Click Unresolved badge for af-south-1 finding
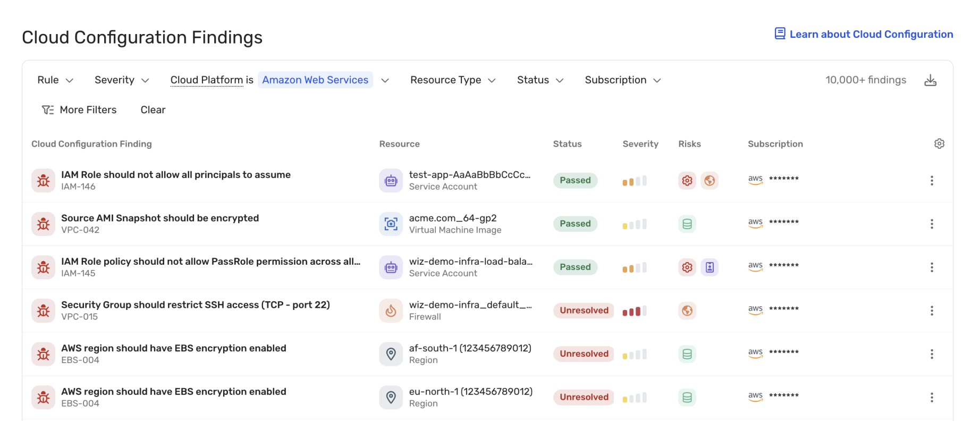The height and width of the screenshot is (438, 980). click(584, 354)
